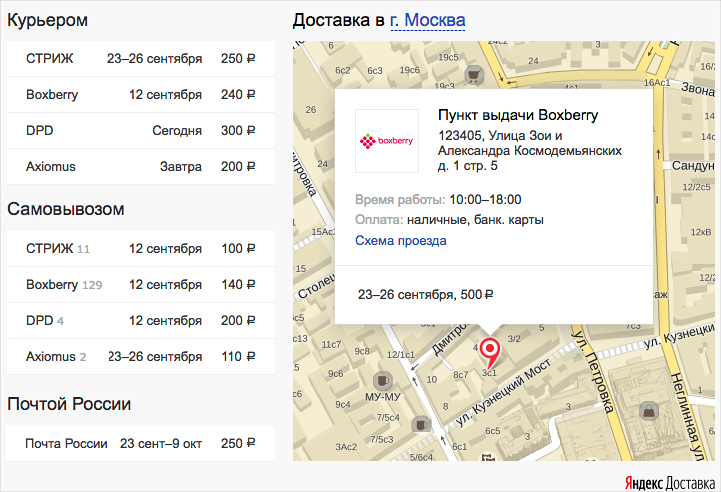Click the Boxberry logo in the popup

coord(387,141)
